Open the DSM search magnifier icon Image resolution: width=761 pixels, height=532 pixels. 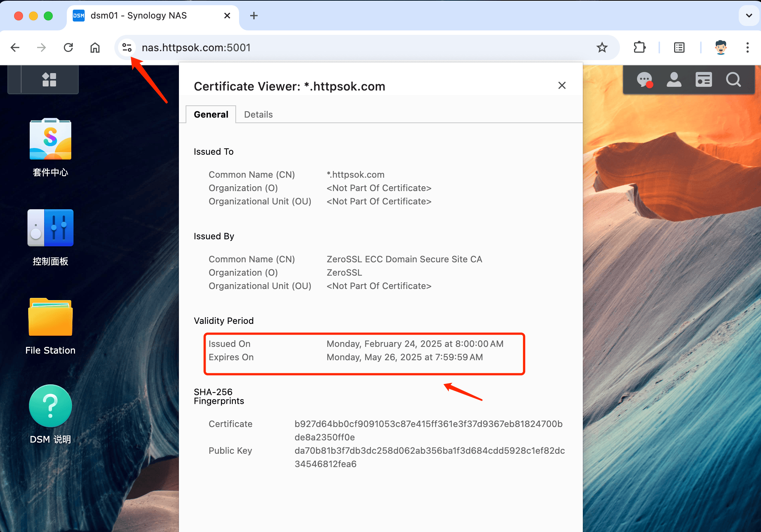pos(733,79)
